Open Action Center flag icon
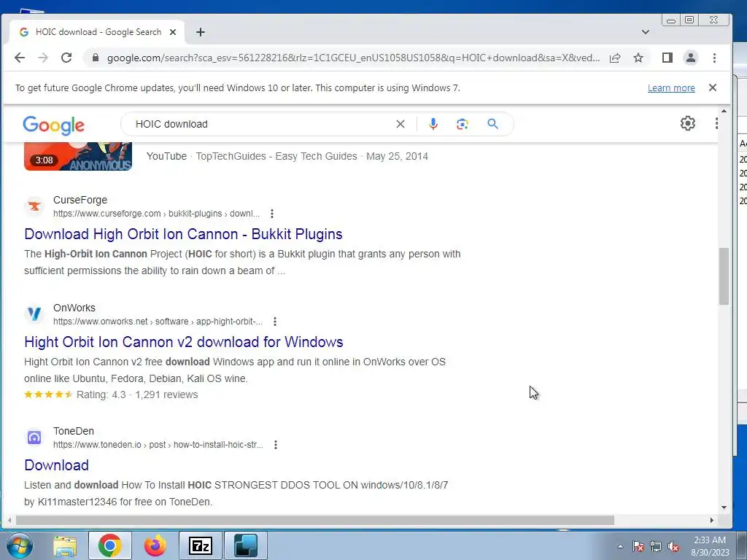The height and width of the screenshot is (560, 747). 638,546
